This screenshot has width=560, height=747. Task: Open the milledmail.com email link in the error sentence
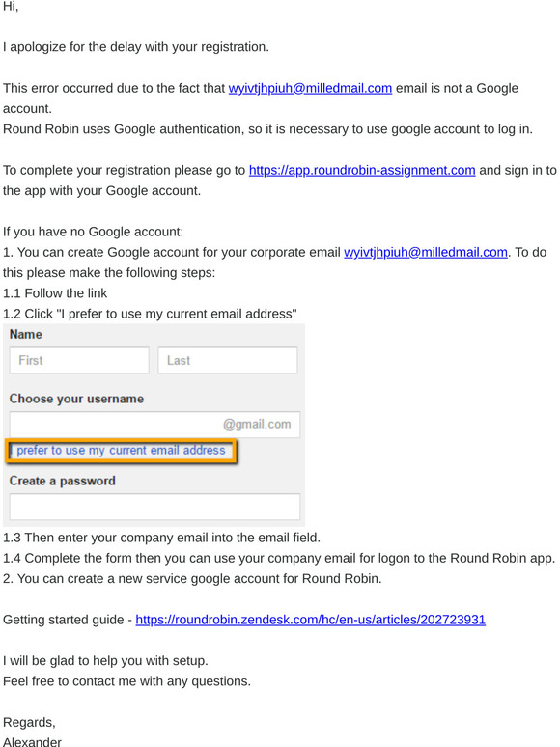pyautogui.click(x=310, y=88)
